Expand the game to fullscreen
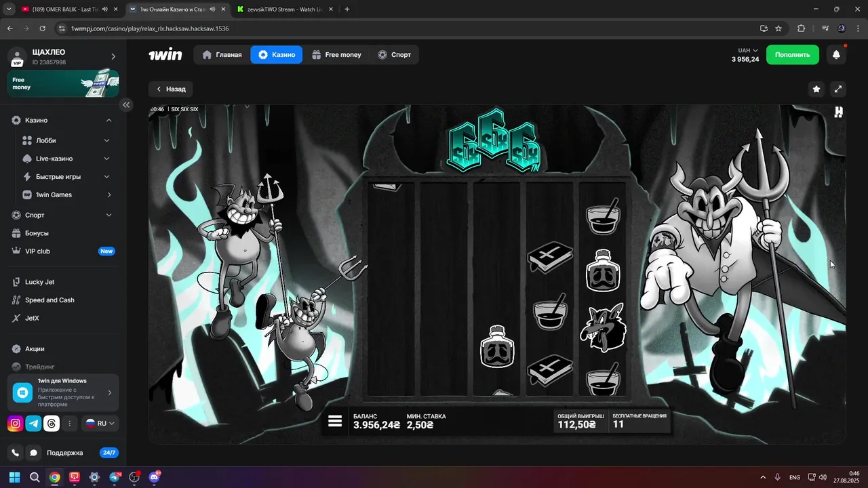 coord(837,89)
